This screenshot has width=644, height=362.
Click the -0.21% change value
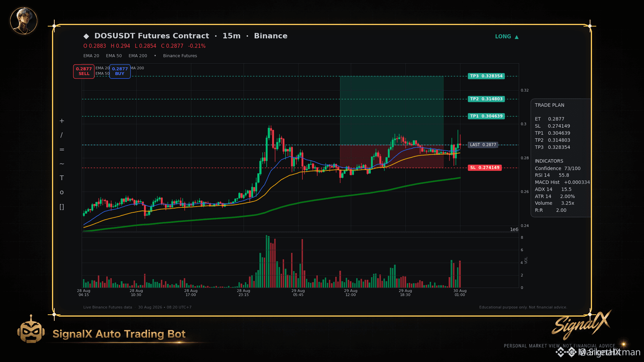tap(197, 46)
